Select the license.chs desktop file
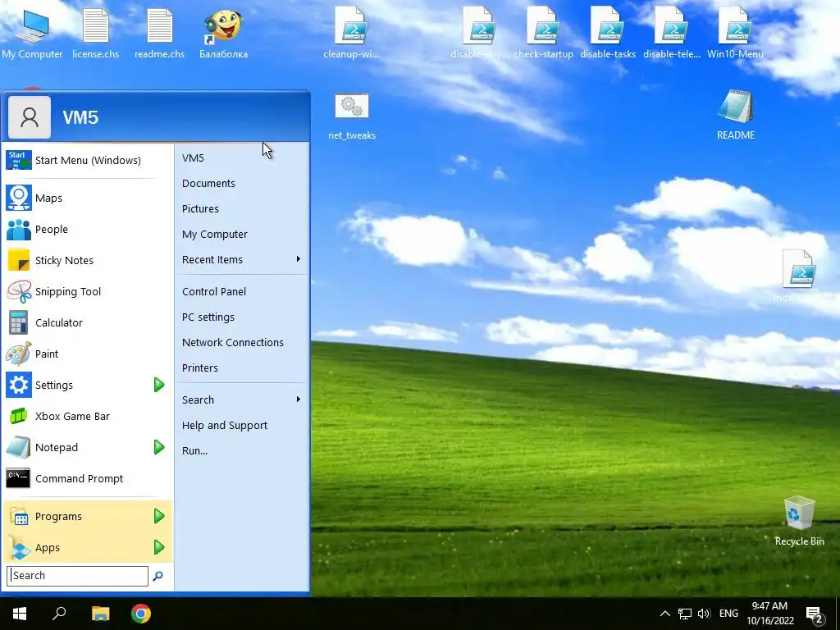Image resolution: width=840 pixels, height=630 pixels. tap(96, 33)
